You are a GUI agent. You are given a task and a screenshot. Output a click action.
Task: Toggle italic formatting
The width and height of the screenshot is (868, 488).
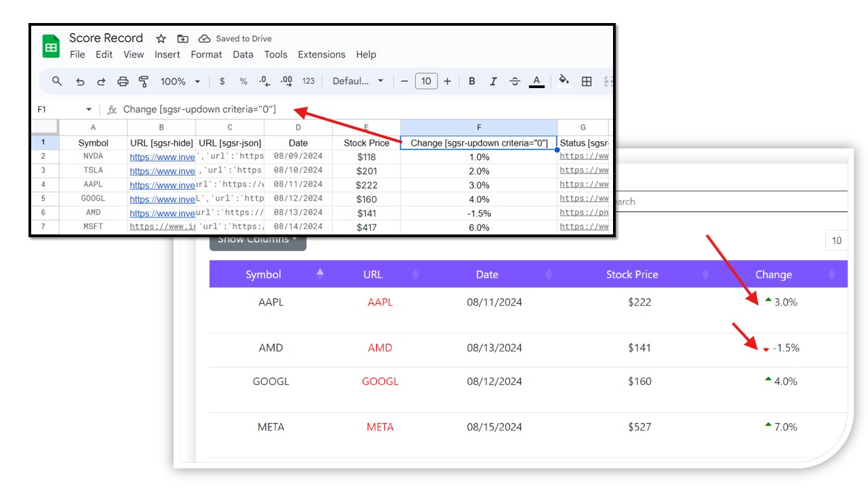point(494,81)
